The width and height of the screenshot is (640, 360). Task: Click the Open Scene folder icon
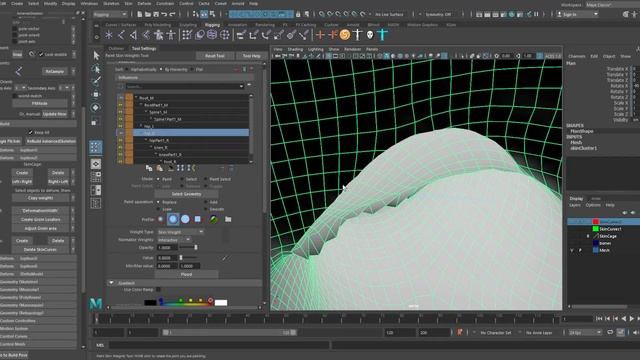(148, 14)
